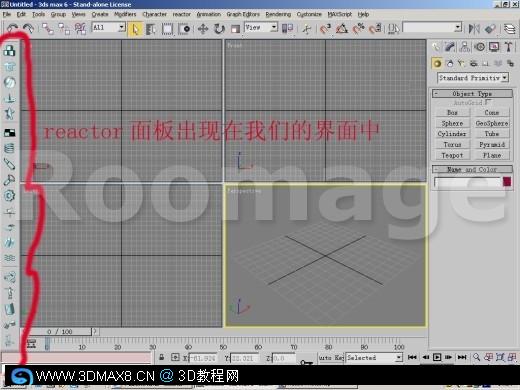520x390 pixels.
Task: Open the Layer Manager icon
Action: pos(509,29)
